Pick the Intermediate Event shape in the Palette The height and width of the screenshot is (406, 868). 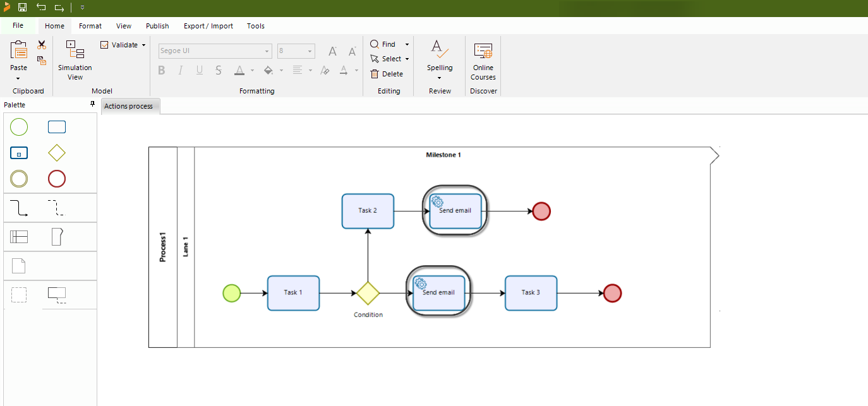click(19, 179)
